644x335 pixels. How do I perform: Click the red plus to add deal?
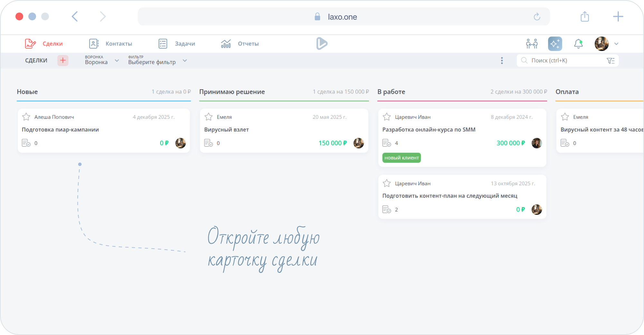pyautogui.click(x=63, y=60)
